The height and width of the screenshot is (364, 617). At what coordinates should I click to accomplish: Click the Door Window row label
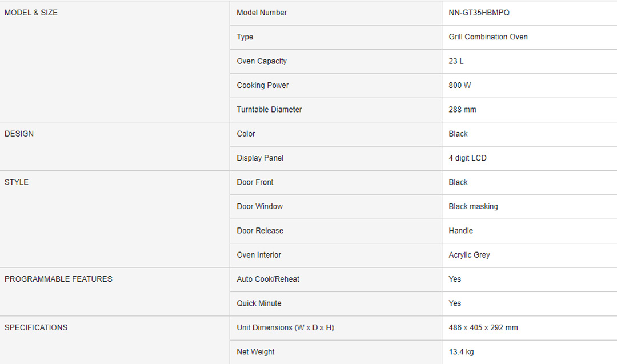[259, 206]
